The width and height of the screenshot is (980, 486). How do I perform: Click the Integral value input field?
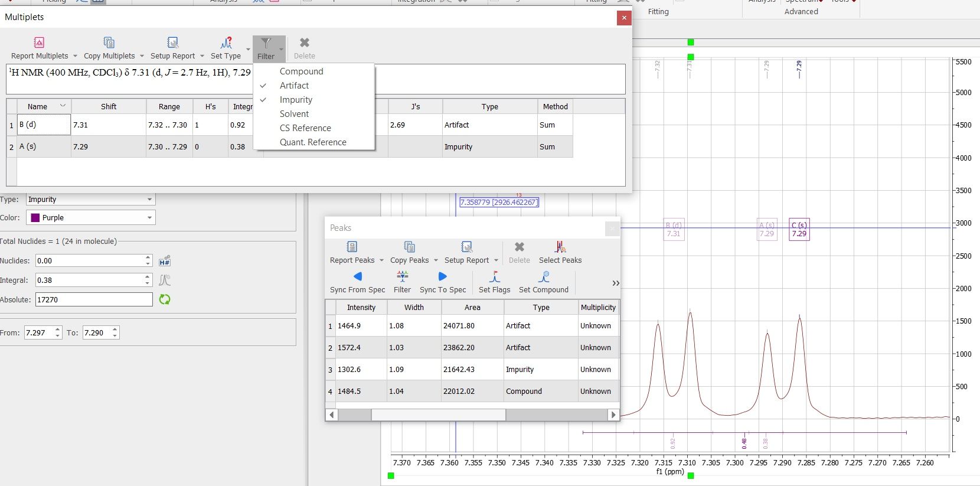89,280
